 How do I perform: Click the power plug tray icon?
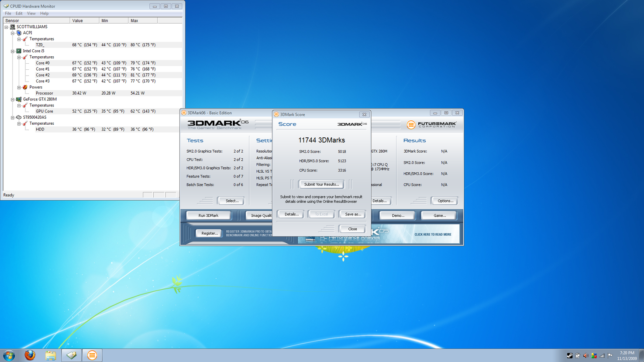[578, 355]
